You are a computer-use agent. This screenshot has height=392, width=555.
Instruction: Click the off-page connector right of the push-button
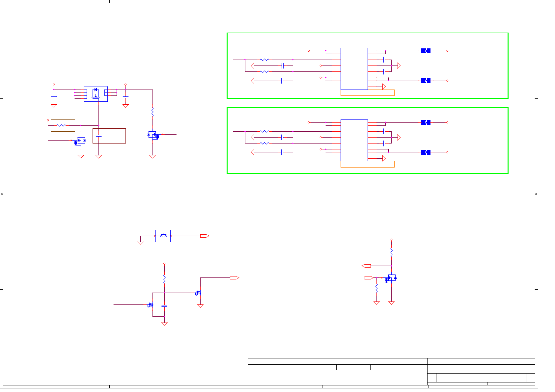coord(205,236)
